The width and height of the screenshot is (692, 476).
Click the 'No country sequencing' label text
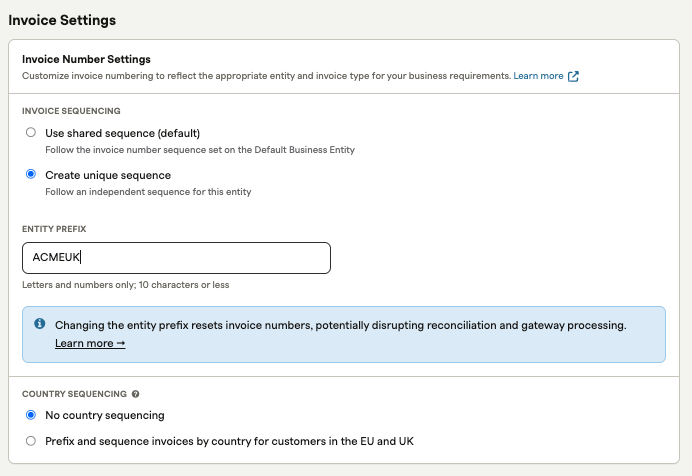click(x=105, y=415)
